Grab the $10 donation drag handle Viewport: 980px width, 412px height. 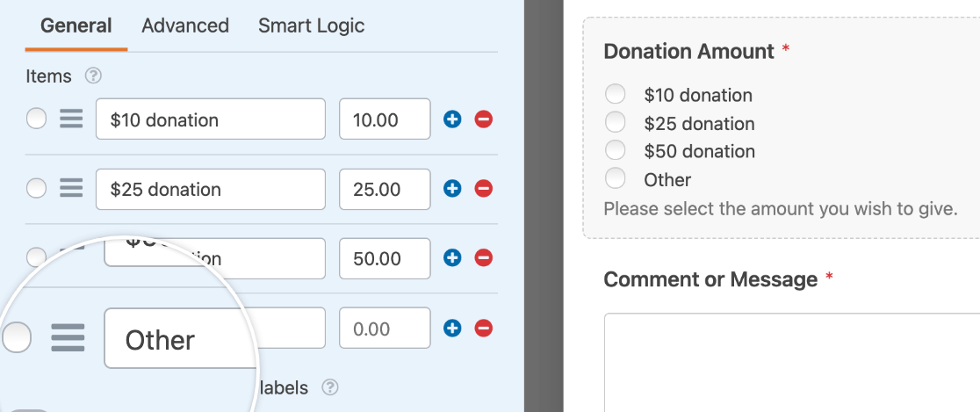coord(71,119)
